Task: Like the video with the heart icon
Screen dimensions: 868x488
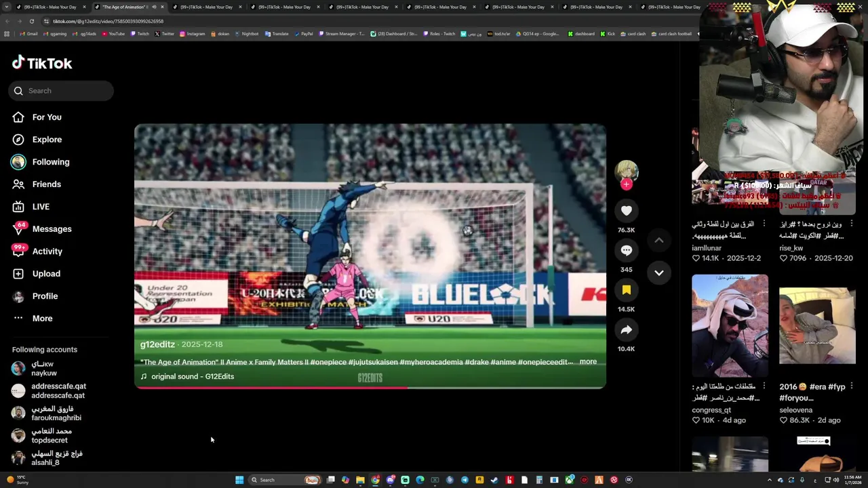Action: [x=626, y=211]
